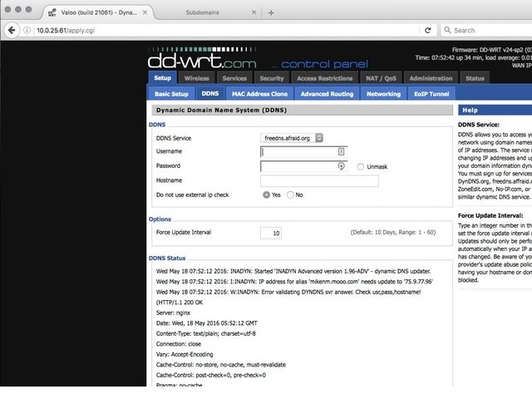Click the password manager icon in Username field
The width and height of the screenshot is (532, 399).
tap(341, 151)
